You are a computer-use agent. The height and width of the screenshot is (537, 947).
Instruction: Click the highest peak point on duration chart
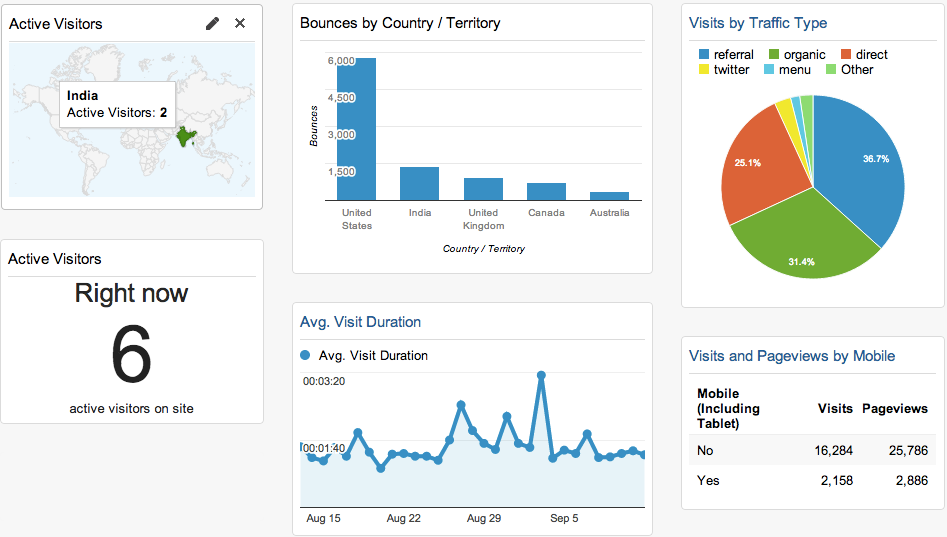541,376
